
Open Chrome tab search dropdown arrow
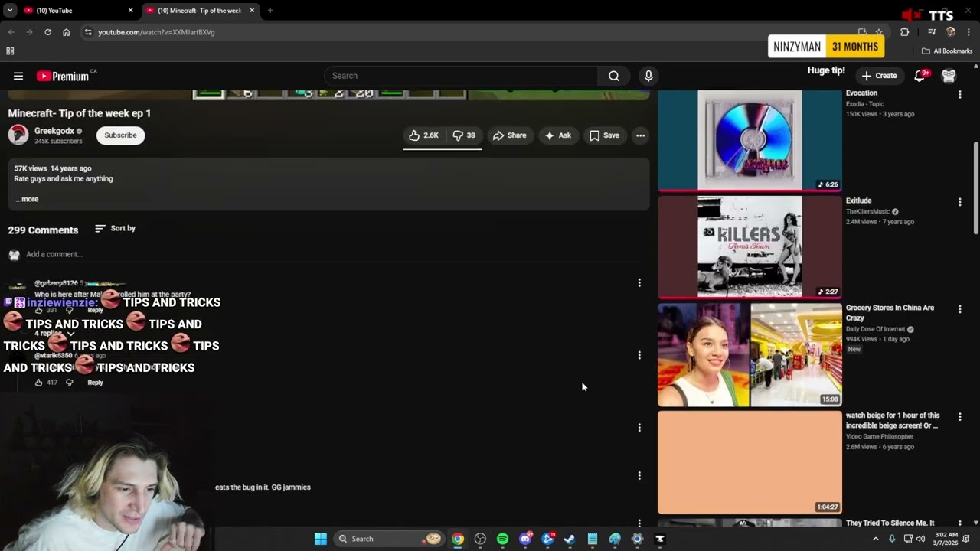(x=10, y=11)
